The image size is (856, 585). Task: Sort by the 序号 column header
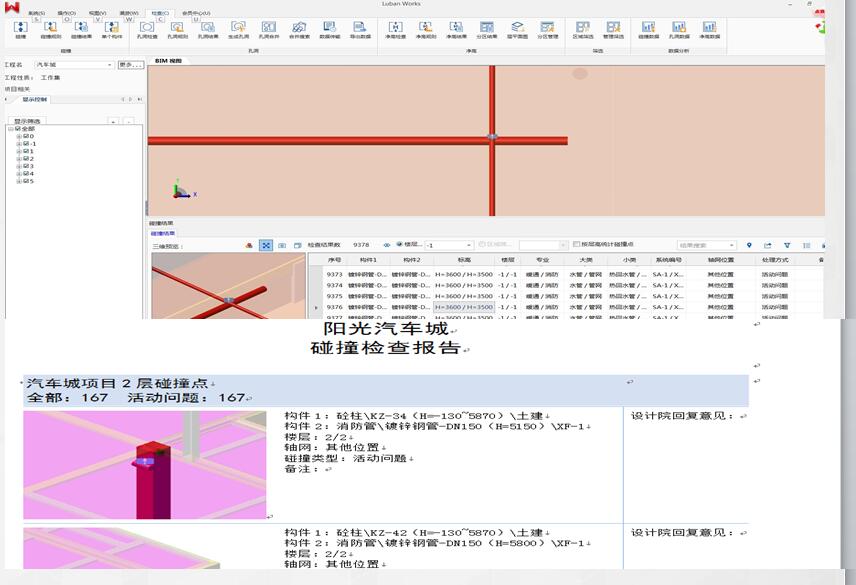tap(334, 260)
